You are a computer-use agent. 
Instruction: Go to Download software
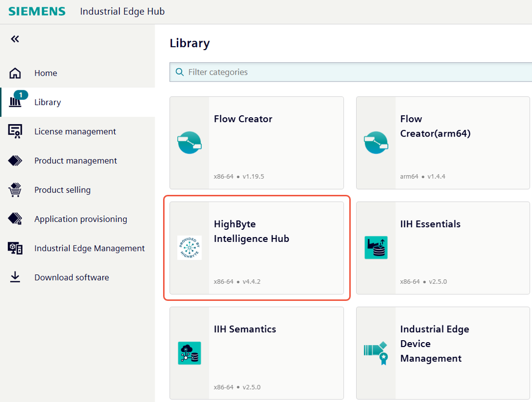tap(77, 277)
